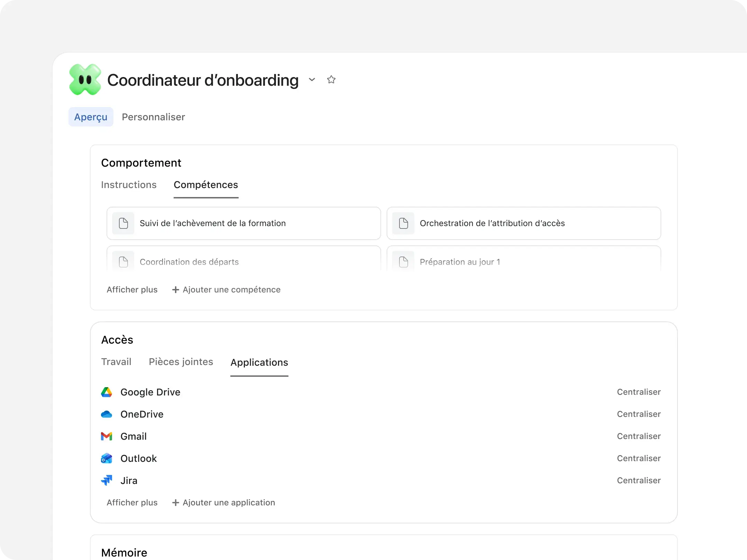This screenshot has height=560, width=747.
Task: Click the Gmail icon
Action: point(107,436)
